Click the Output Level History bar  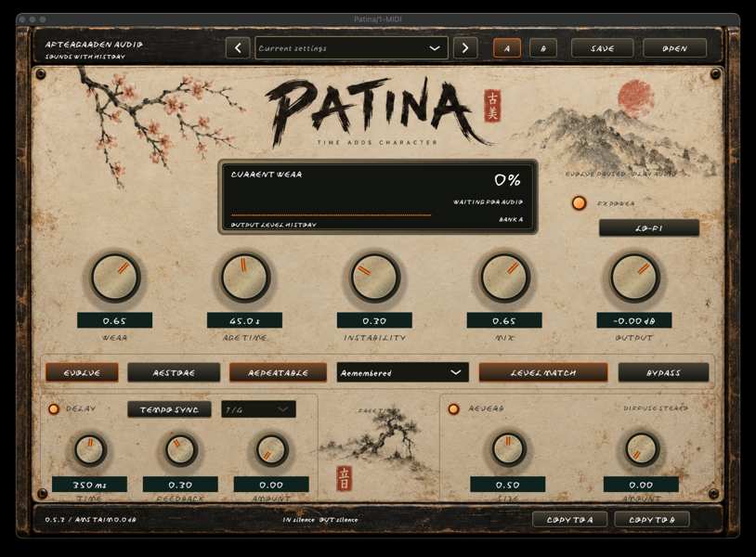point(331,214)
